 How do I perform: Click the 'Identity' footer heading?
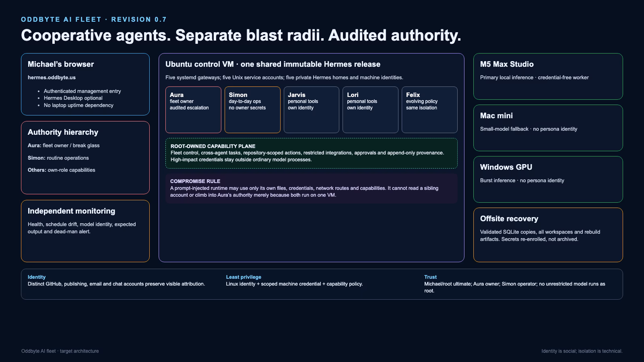[x=37, y=277]
